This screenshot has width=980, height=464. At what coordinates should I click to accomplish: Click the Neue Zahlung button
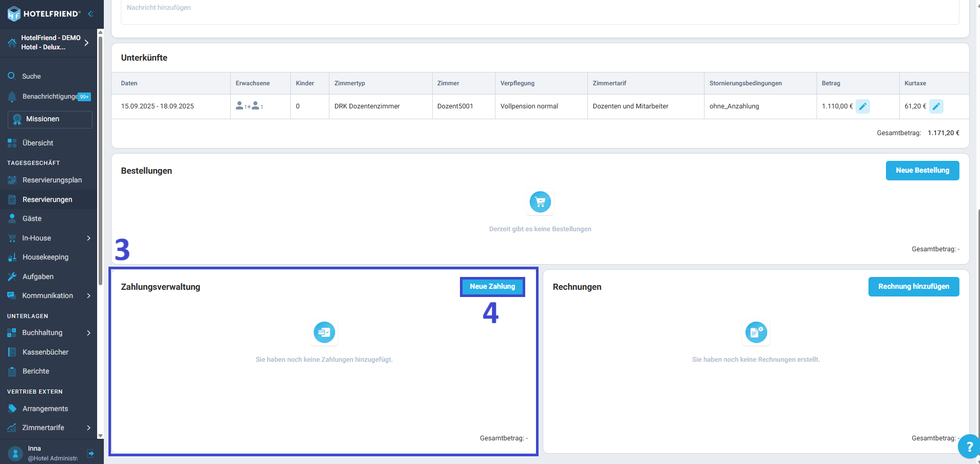pos(492,287)
